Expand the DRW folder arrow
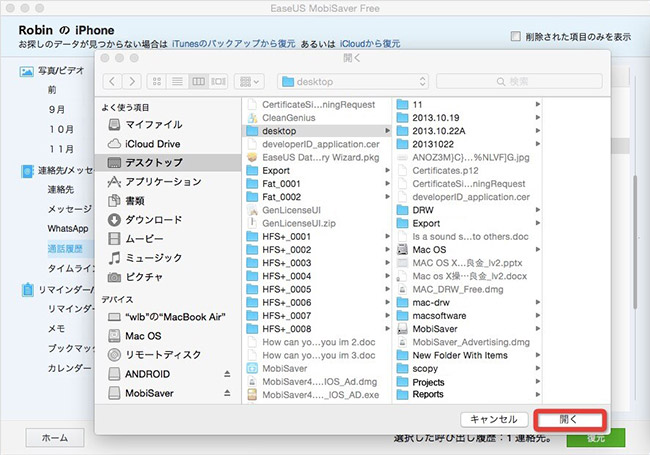Viewport: 650px width, 455px height. tap(538, 210)
